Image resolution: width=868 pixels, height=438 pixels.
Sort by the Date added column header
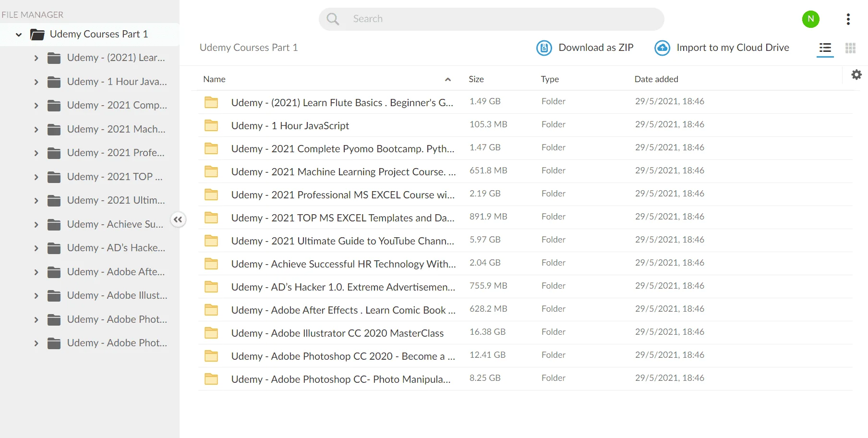656,79
